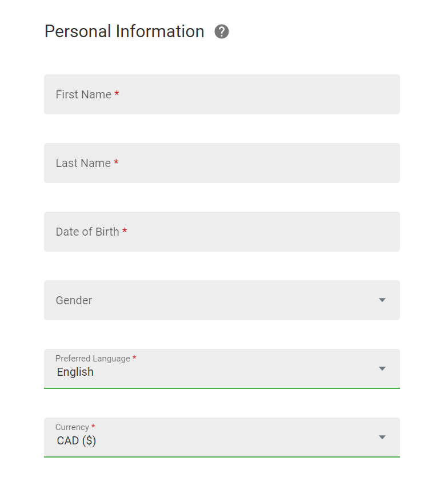Image resolution: width=448 pixels, height=485 pixels.
Task: Focus the First Name input field
Action: 222,94
